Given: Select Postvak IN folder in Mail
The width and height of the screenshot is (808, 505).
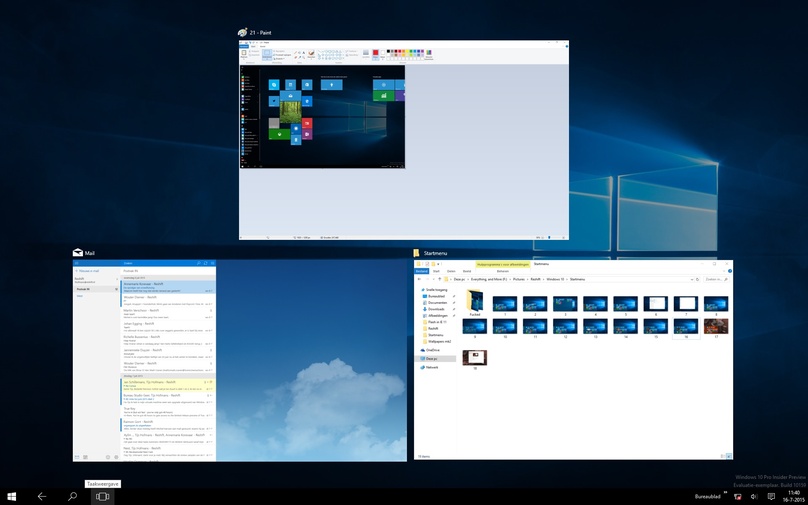Looking at the screenshot, I should [96, 289].
